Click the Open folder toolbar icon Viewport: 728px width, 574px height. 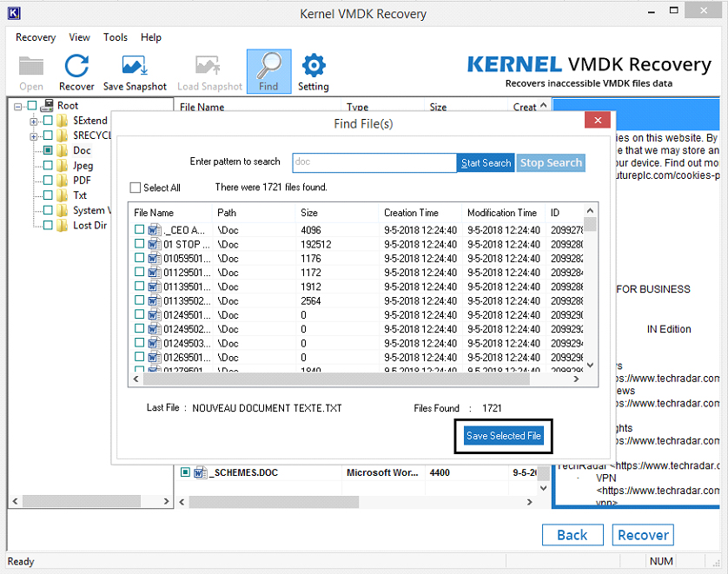pos(31,66)
